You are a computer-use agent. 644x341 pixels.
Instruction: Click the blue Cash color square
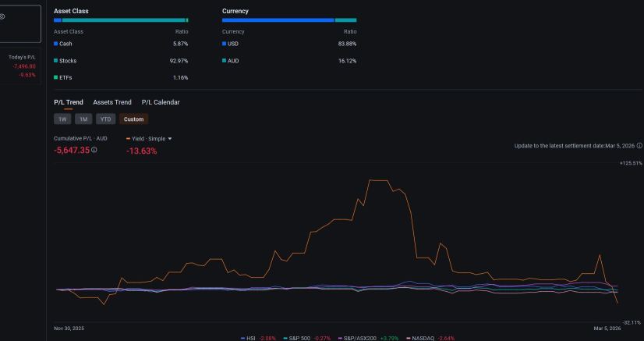coord(56,44)
